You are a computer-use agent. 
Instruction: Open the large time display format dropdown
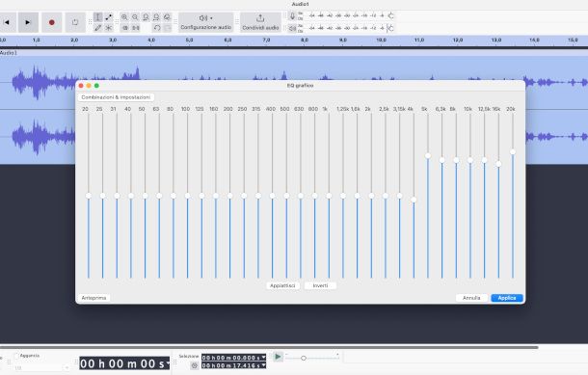[x=168, y=363]
